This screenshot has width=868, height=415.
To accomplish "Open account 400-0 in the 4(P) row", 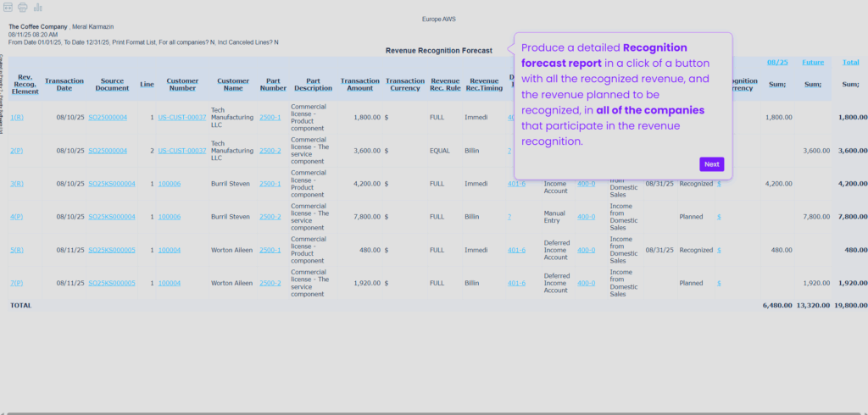I will click(x=587, y=217).
